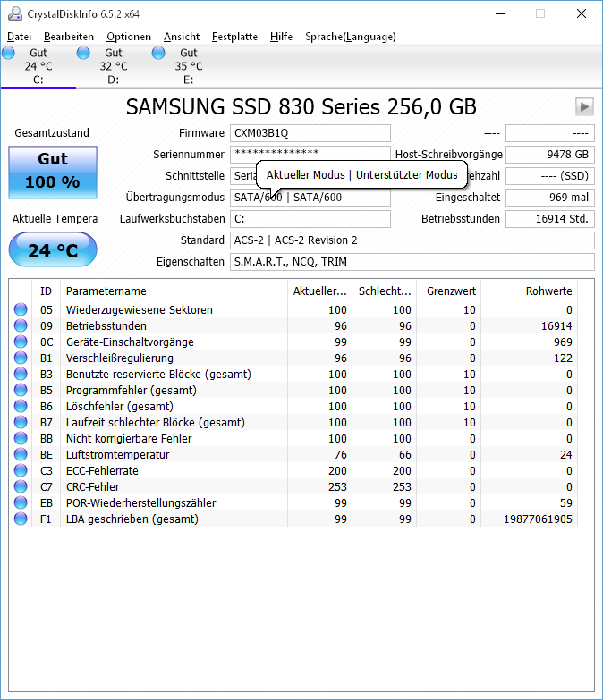This screenshot has width=603, height=700.
Task: Click status orb for POR-Wiederherstellungszähler
Action: click(x=21, y=502)
